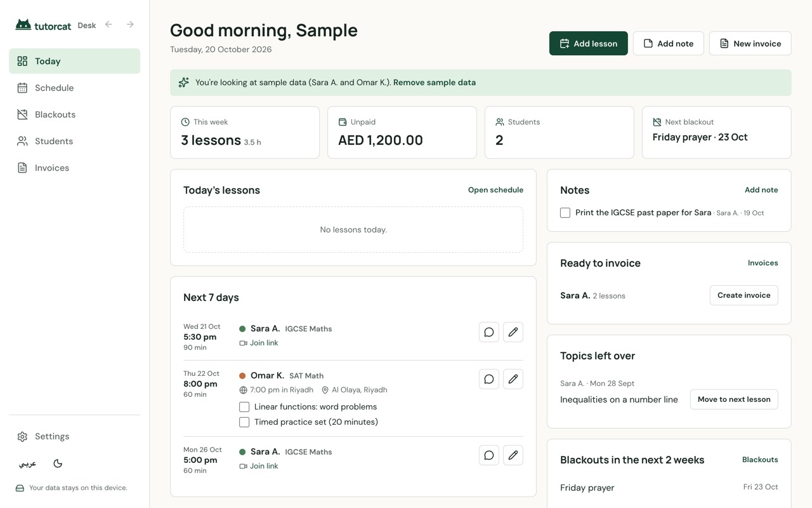This screenshot has height=508, width=812.
Task: Open Join link for Mon 26 Oct lesson
Action: click(x=259, y=466)
